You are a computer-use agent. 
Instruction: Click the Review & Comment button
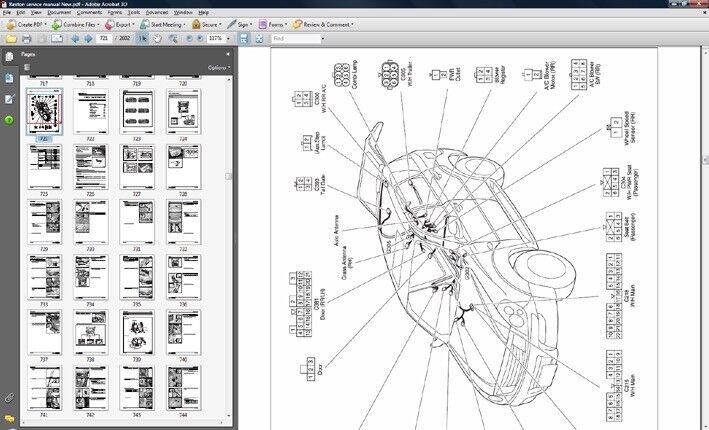[322, 23]
